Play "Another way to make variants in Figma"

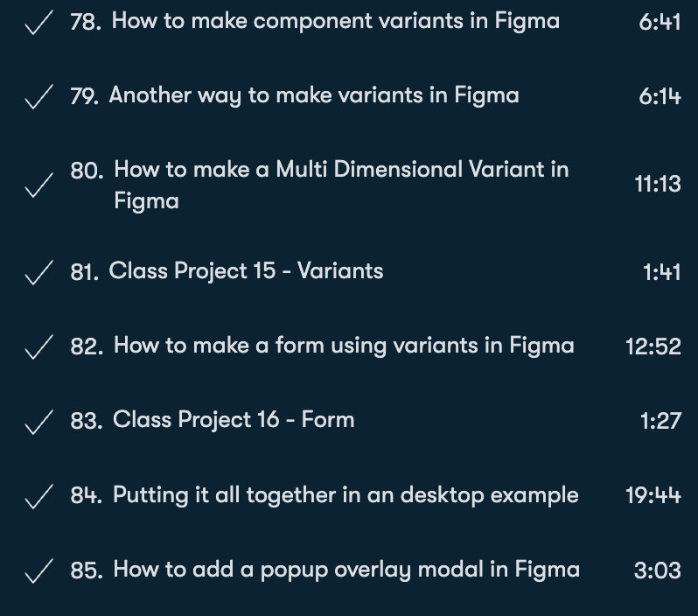(313, 95)
